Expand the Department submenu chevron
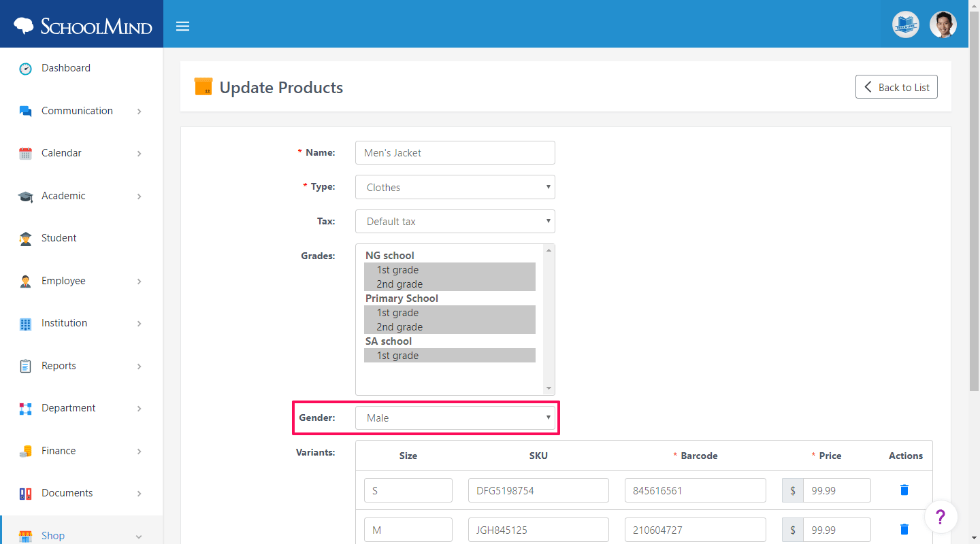 pos(139,409)
